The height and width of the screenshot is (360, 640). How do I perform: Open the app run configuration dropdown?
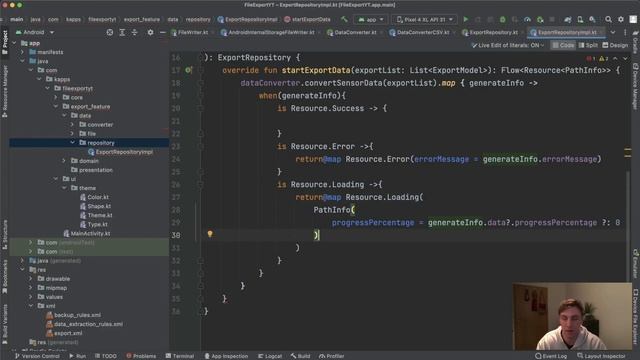click(x=371, y=19)
